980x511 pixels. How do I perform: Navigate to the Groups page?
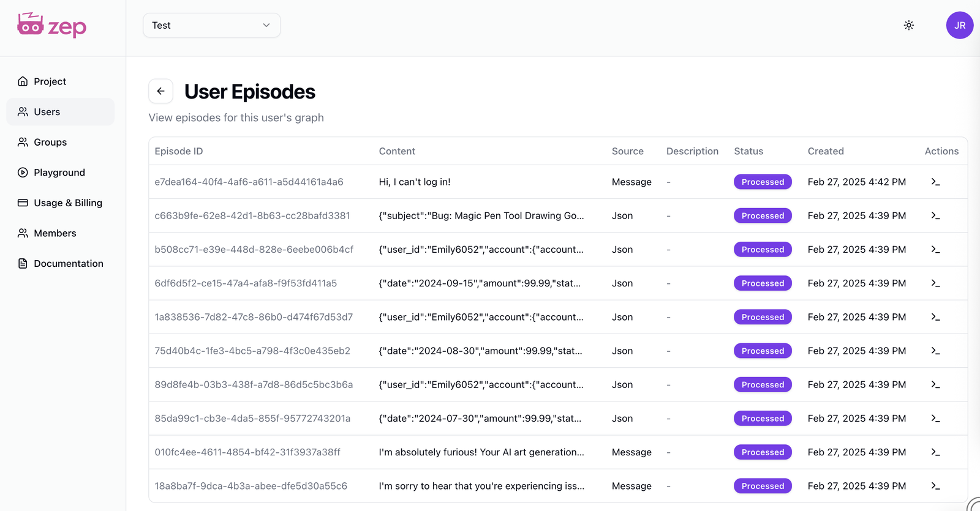pyautogui.click(x=50, y=142)
